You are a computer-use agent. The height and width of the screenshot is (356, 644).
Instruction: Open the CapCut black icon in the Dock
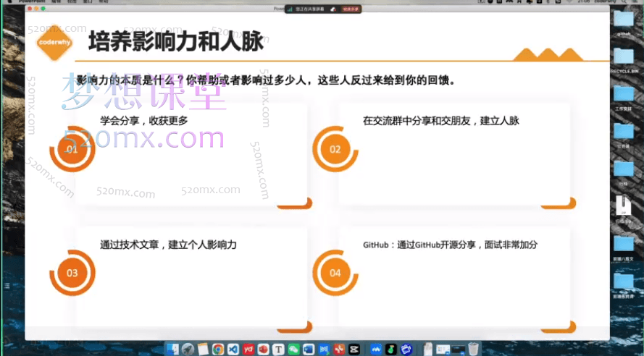tap(354, 349)
